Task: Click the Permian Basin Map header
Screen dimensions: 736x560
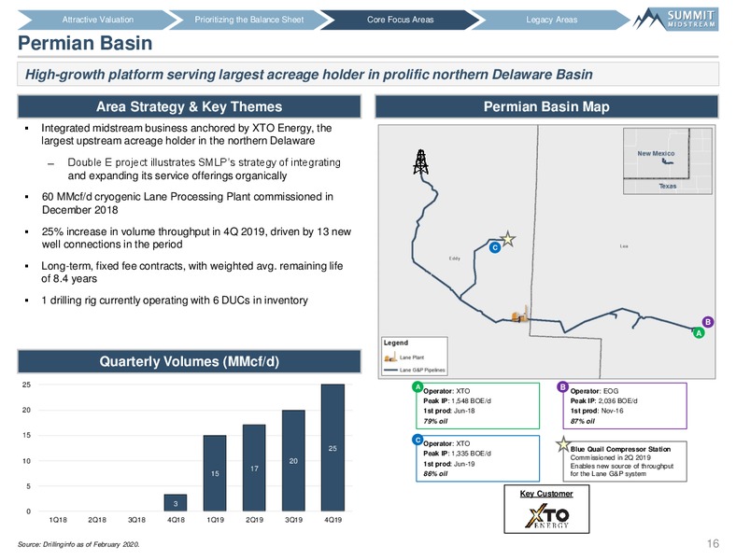Action: pos(546,106)
